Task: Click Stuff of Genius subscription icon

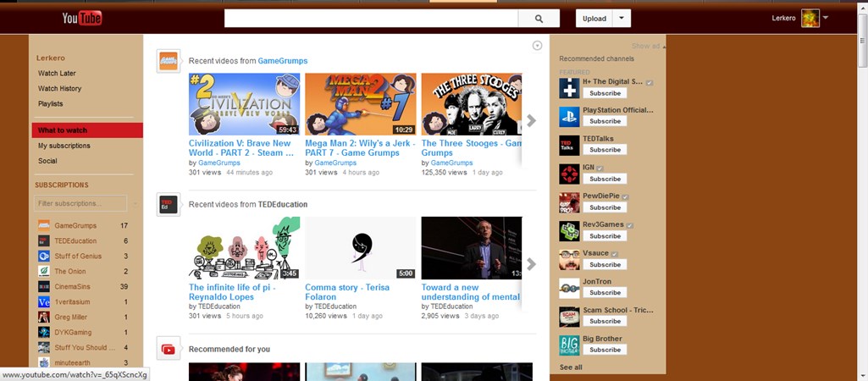Action: tap(44, 256)
